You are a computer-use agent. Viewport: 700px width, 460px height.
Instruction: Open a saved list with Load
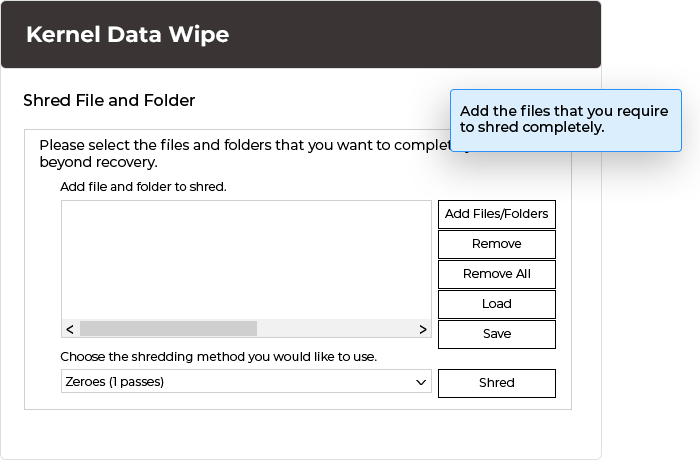tap(496, 304)
